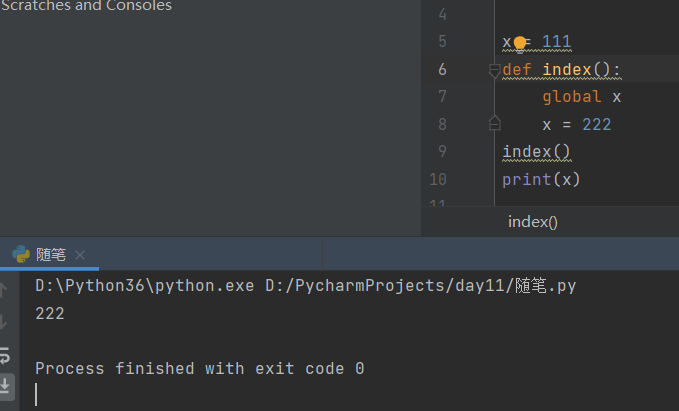Screen dimensions: 679x411
Task: Click line number 6 in the gutter
Action: [441, 70]
